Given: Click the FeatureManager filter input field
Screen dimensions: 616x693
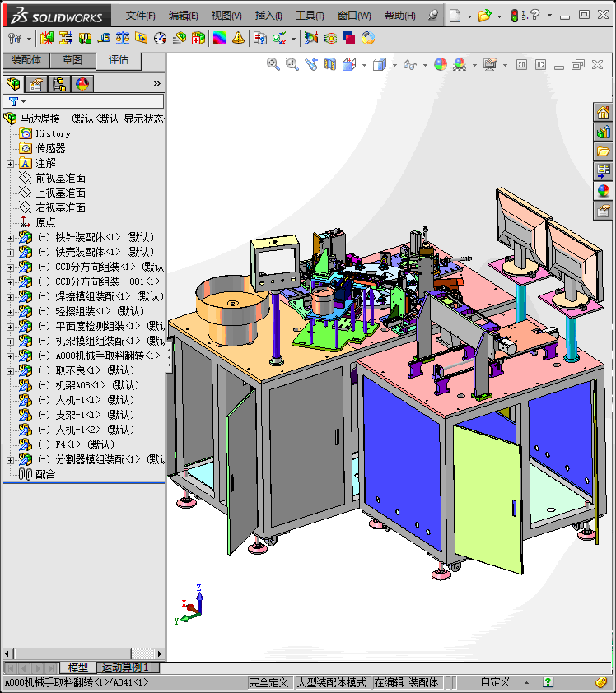Looking at the screenshot, I should pos(84,102).
